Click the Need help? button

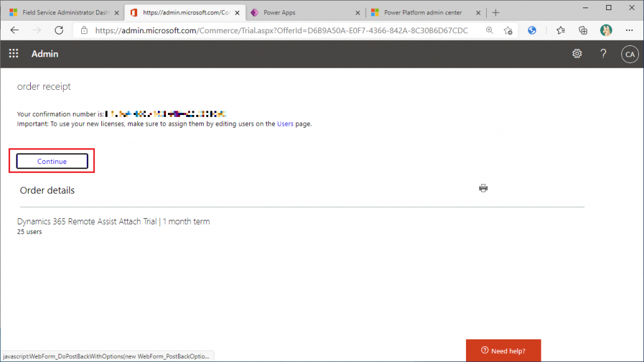click(x=503, y=351)
